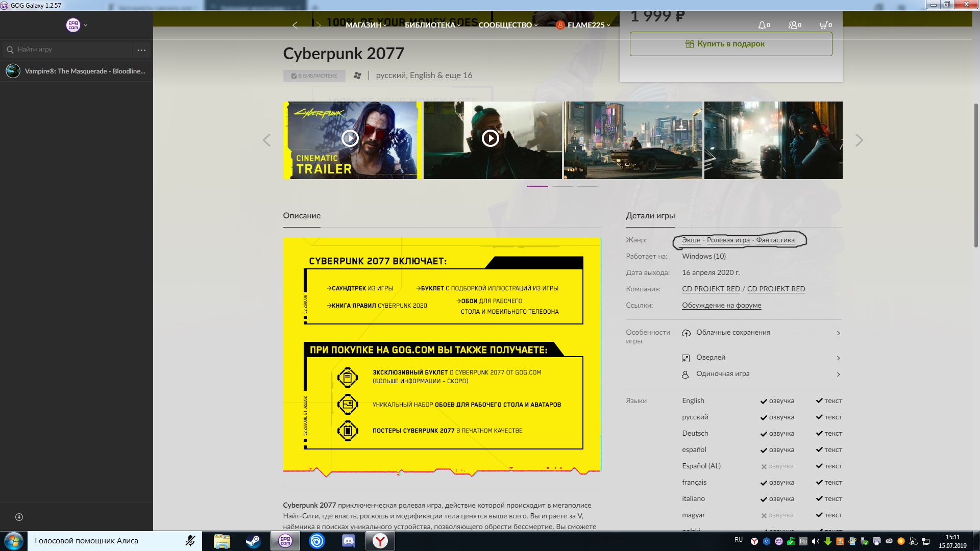The width and height of the screenshot is (980, 551).
Task: Open Экшн genre link
Action: point(691,240)
